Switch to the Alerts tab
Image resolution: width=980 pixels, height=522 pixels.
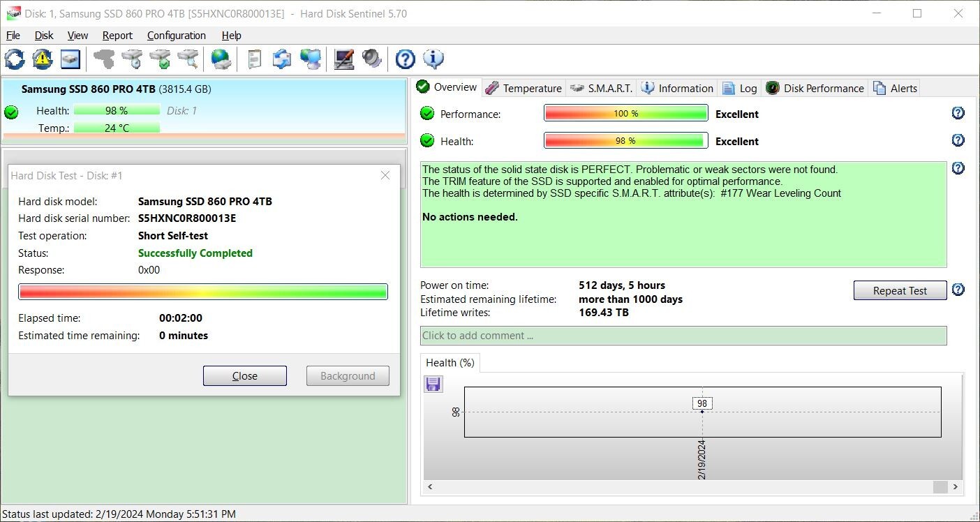click(x=895, y=88)
